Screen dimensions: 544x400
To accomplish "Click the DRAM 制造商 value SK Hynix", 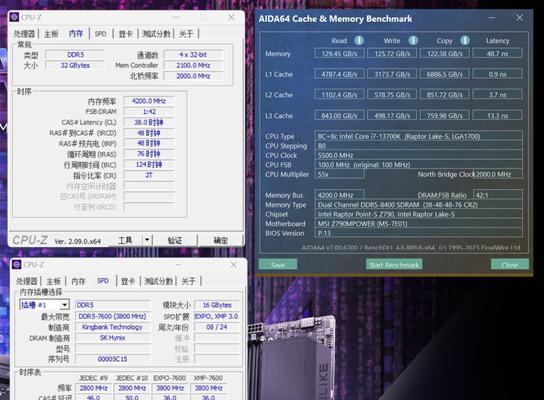I will 112,338.
